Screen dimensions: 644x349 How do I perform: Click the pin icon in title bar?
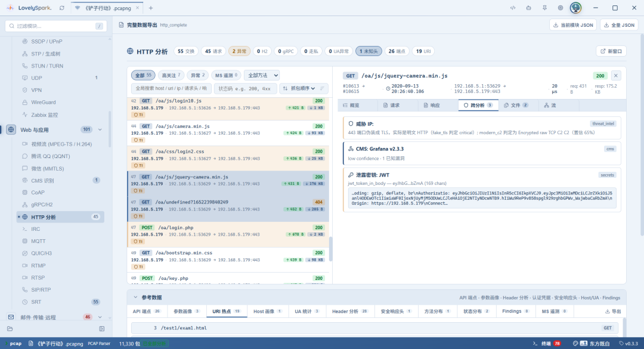pyautogui.click(x=544, y=8)
